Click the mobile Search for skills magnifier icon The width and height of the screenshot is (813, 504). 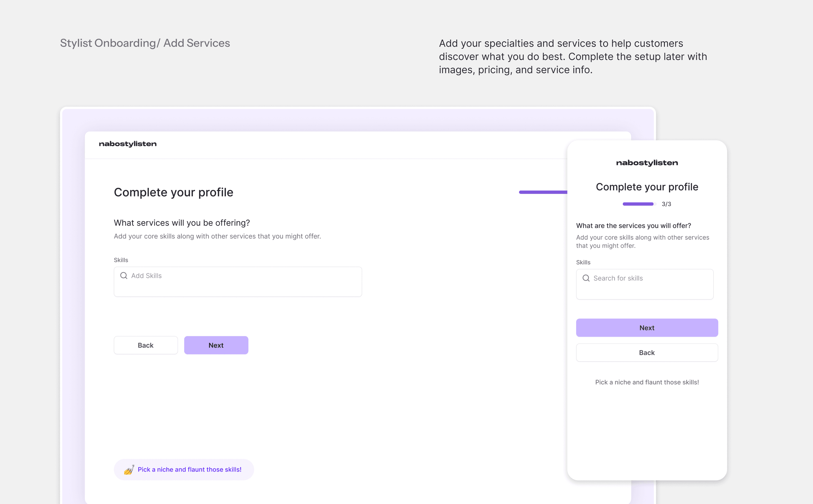click(586, 278)
